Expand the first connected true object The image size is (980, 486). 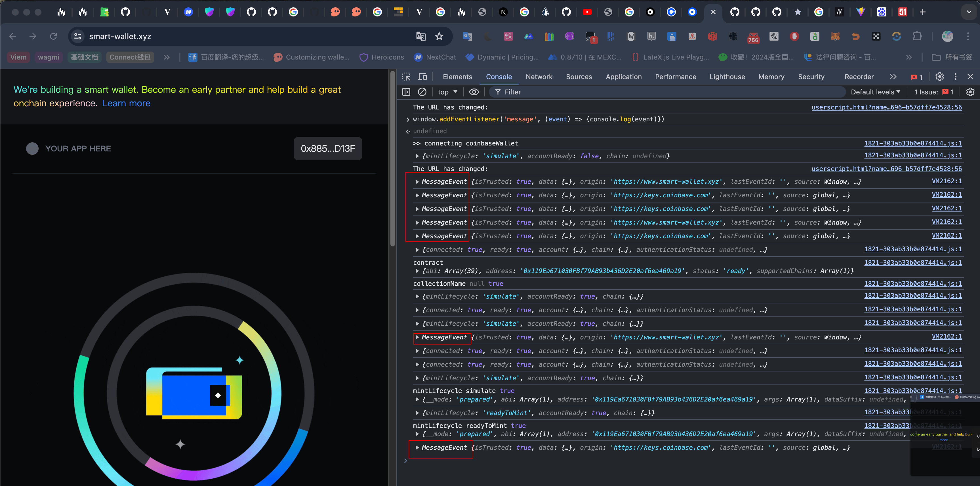coord(417,250)
